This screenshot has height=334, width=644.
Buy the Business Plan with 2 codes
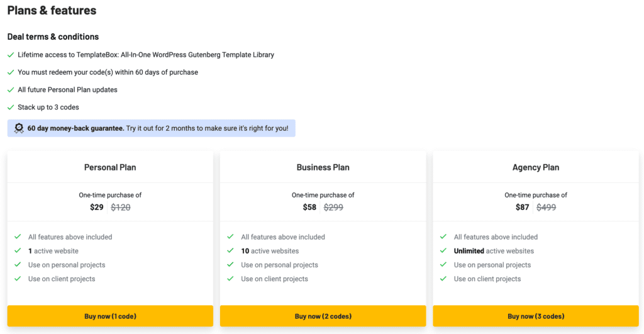[x=323, y=316]
